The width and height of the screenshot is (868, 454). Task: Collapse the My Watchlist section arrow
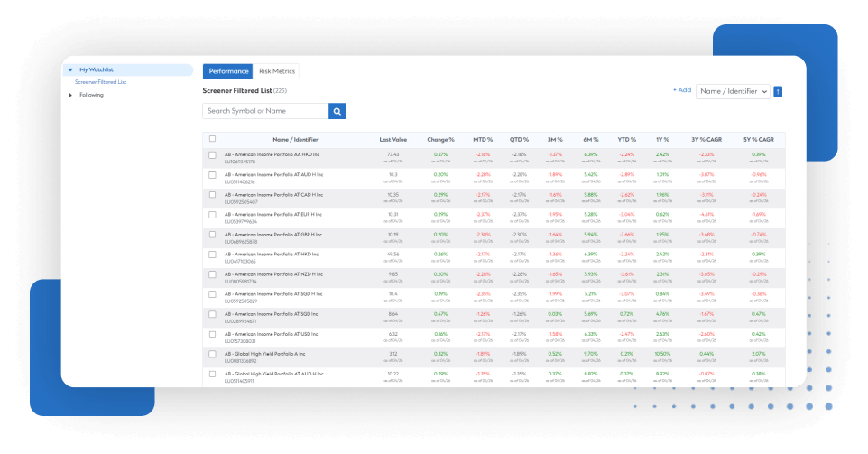[70, 69]
